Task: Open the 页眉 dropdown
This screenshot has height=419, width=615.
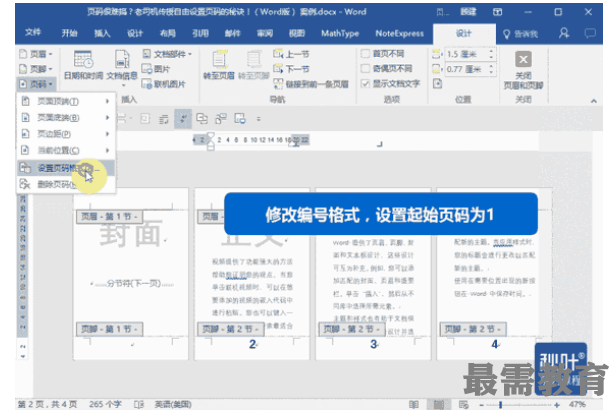Action: [x=36, y=54]
